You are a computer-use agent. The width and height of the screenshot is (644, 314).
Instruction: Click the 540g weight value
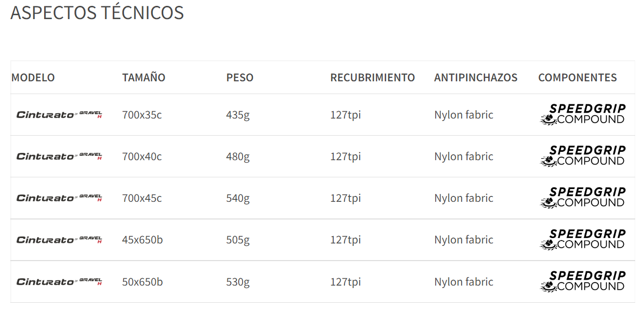click(238, 198)
